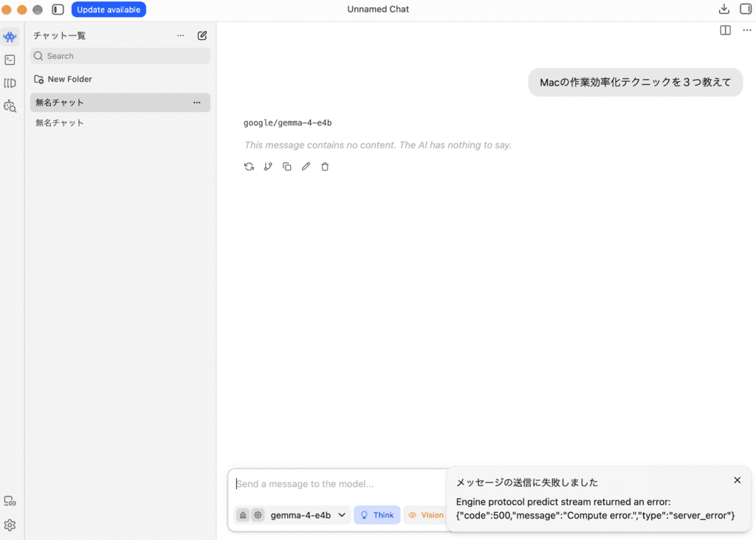Dismiss the message send failed notification
Image resolution: width=756 pixels, height=540 pixels.
[737, 480]
